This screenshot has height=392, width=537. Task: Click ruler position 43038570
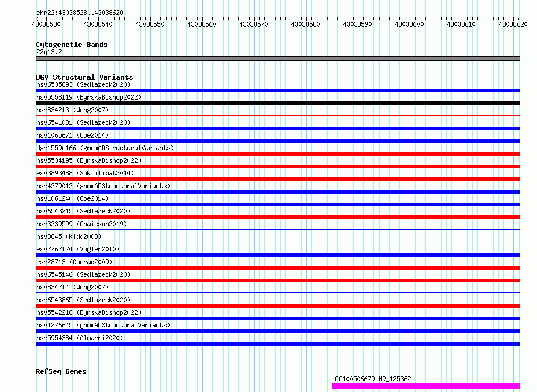253,24
